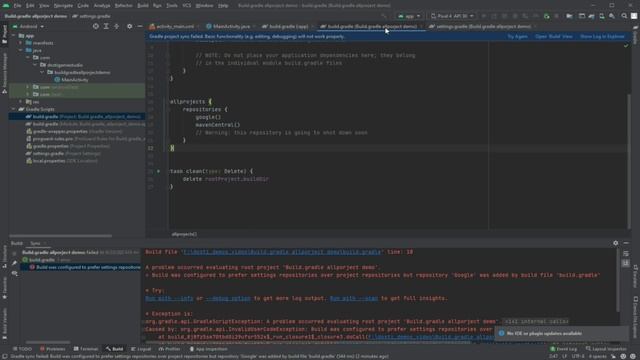Click the Sync Project with Gradle Files icon
640x360 pixels.
(x=591, y=16)
